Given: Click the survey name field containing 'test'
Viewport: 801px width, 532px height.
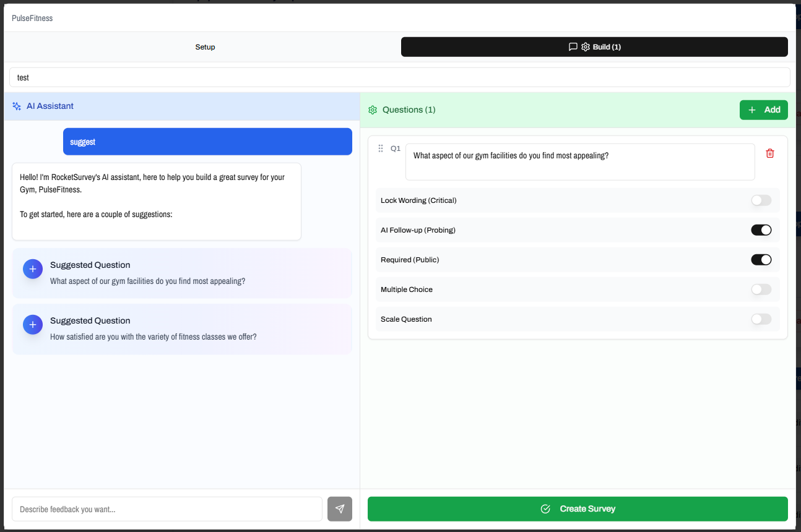Looking at the screenshot, I should click(399, 77).
